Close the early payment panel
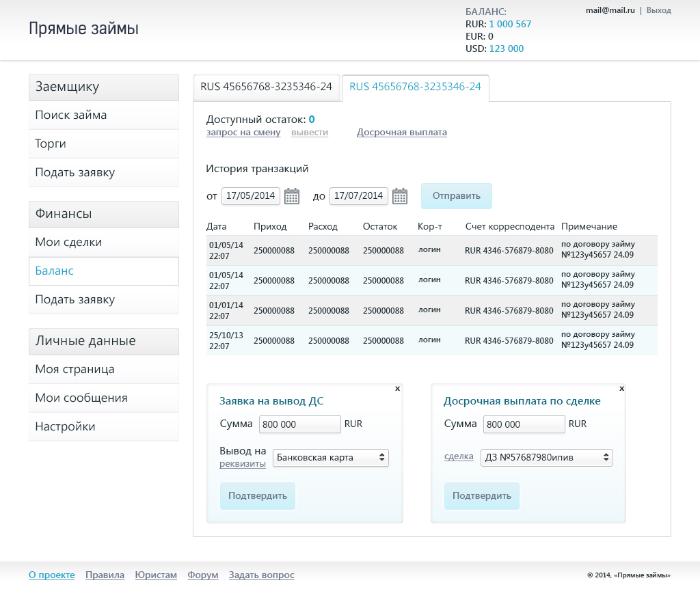700x589 pixels. point(621,389)
